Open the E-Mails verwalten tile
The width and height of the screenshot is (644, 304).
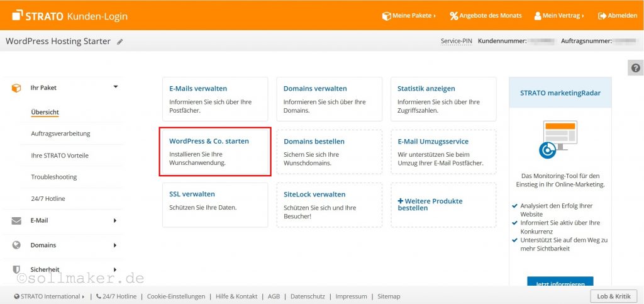(x=215, y=99)
